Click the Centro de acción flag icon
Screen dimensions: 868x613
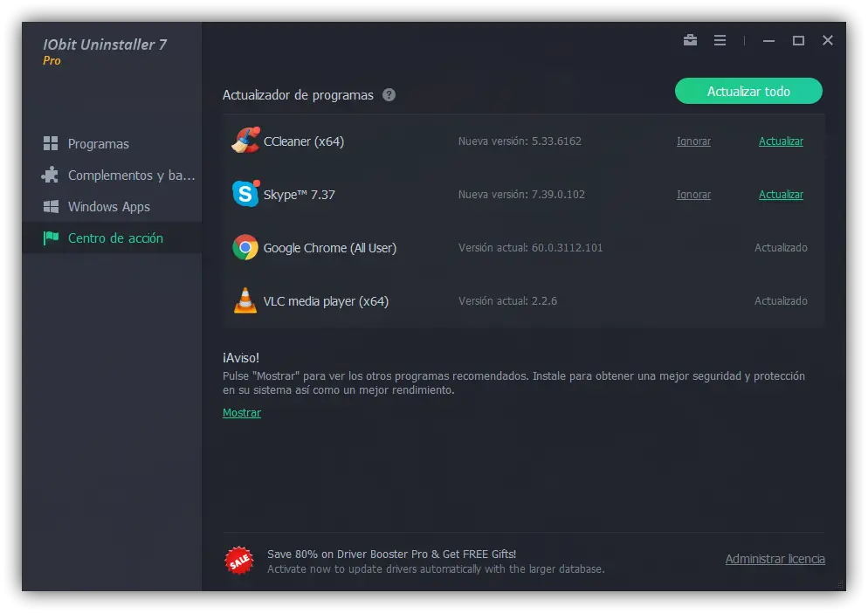(x=51, y=238)
